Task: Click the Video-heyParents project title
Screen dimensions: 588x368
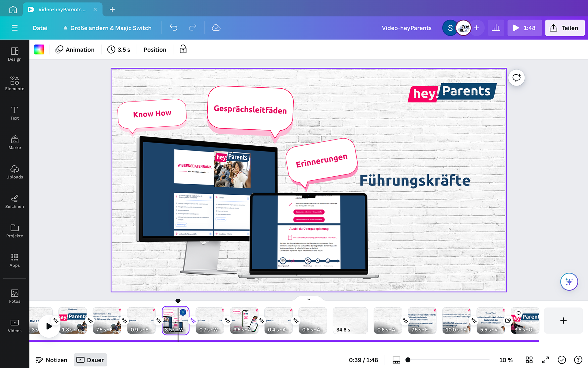Action: click(x=406, y=28)
